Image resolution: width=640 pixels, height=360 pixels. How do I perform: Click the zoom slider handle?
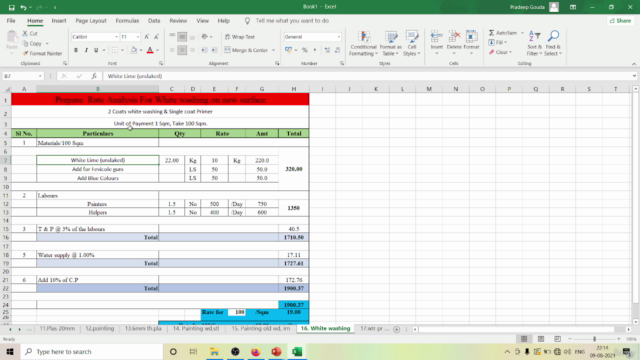point(594,339)
